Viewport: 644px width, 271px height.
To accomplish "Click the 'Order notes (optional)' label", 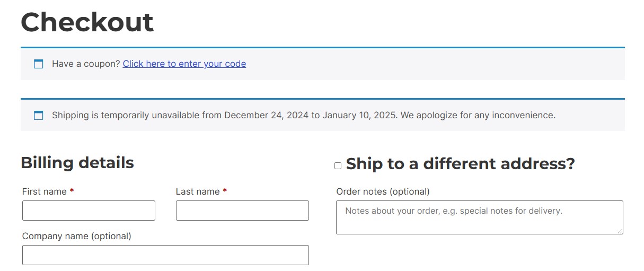I will pyautogui.click(x=383, y=191).
